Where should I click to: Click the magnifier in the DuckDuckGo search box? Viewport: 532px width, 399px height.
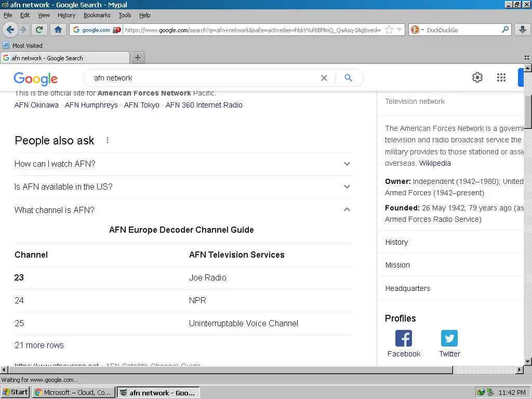click(505, 30)
